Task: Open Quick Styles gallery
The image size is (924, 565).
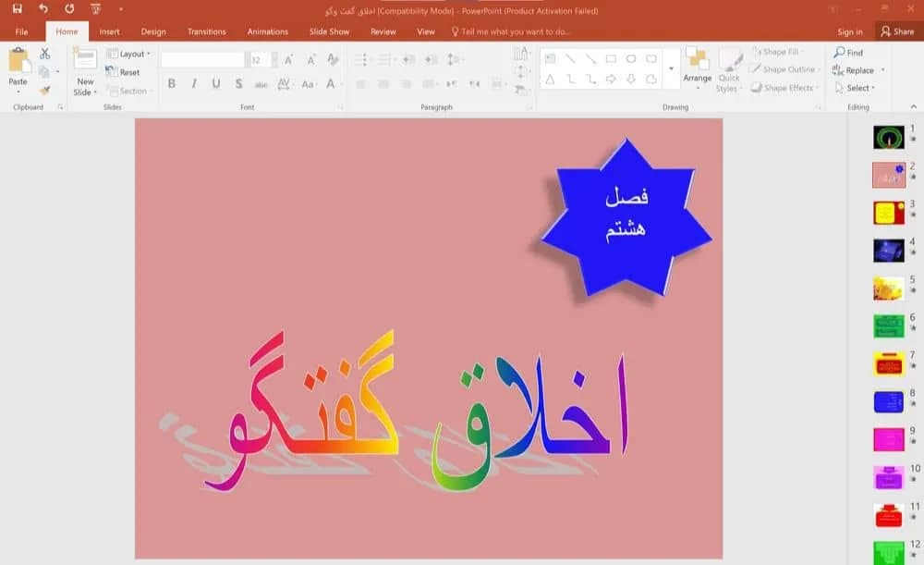Action: pyautogui.click(x=730, y=70)
